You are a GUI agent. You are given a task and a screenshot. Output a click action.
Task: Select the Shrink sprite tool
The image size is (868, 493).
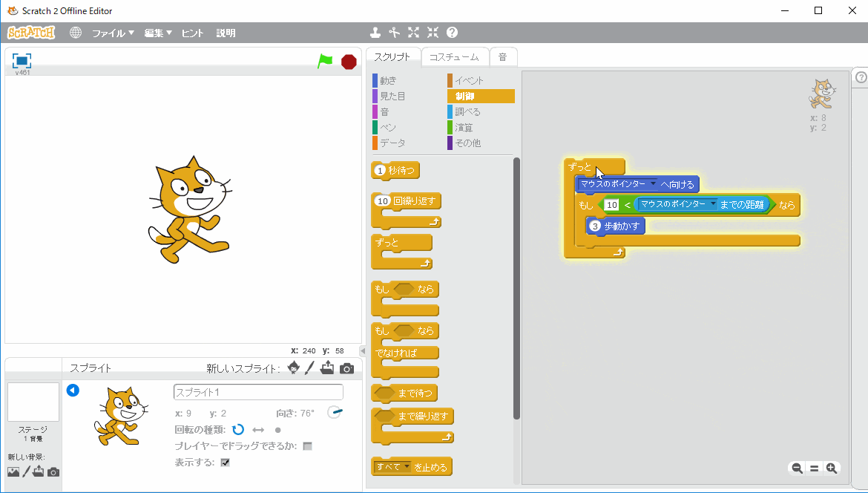click(x=433, y=33)
